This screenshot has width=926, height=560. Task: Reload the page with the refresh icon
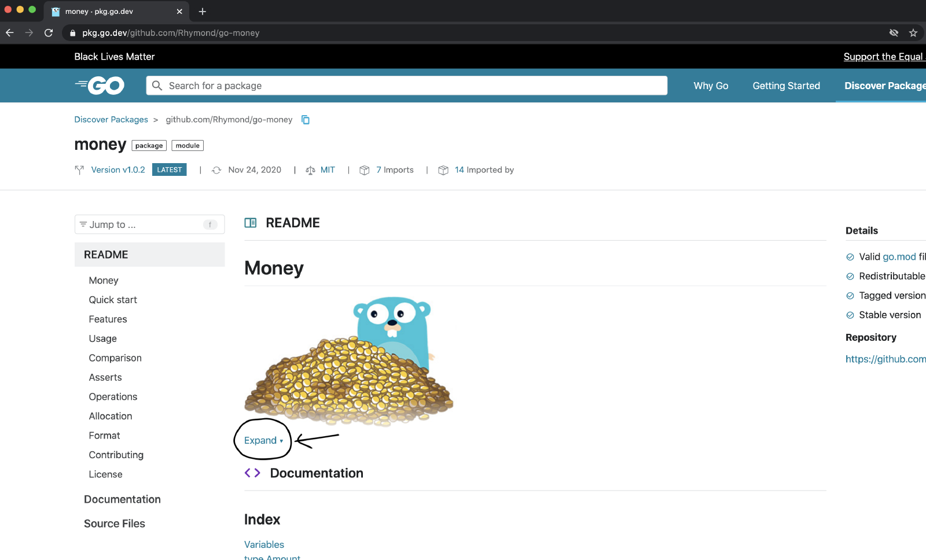tap(49, 33)
